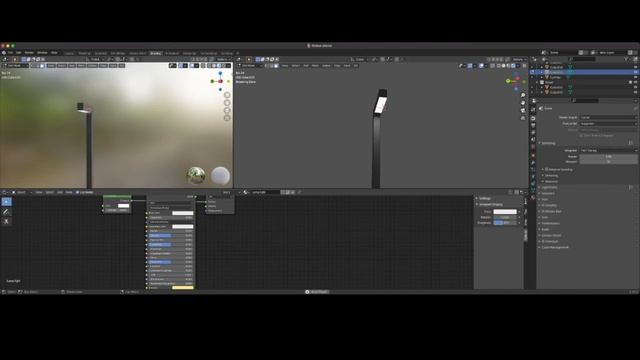The image size is (640, 360).
Task: Open the View Layer properties tab
Action: point(533,133)
